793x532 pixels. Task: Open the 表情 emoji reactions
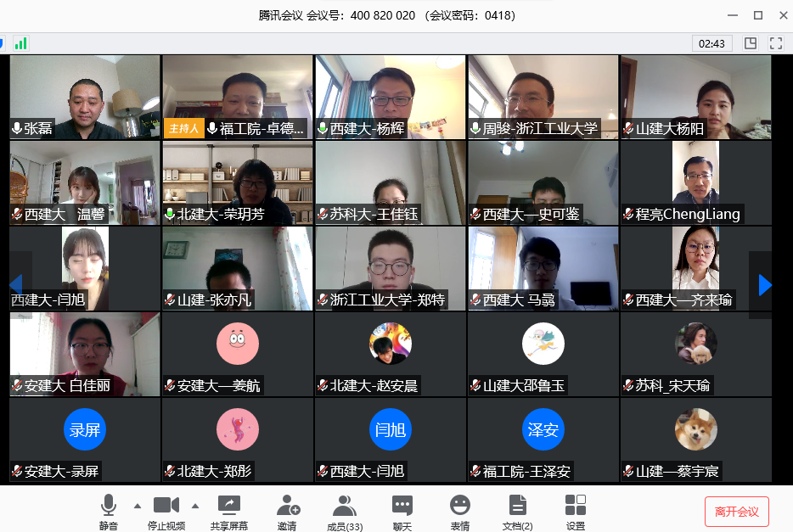[460, 512]
